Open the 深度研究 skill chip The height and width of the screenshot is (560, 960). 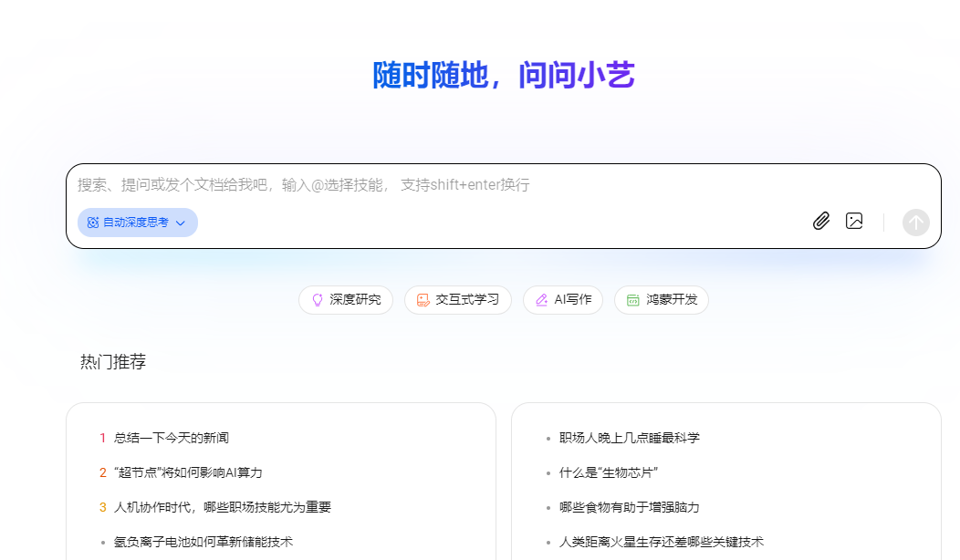click(x=346, y=300)
